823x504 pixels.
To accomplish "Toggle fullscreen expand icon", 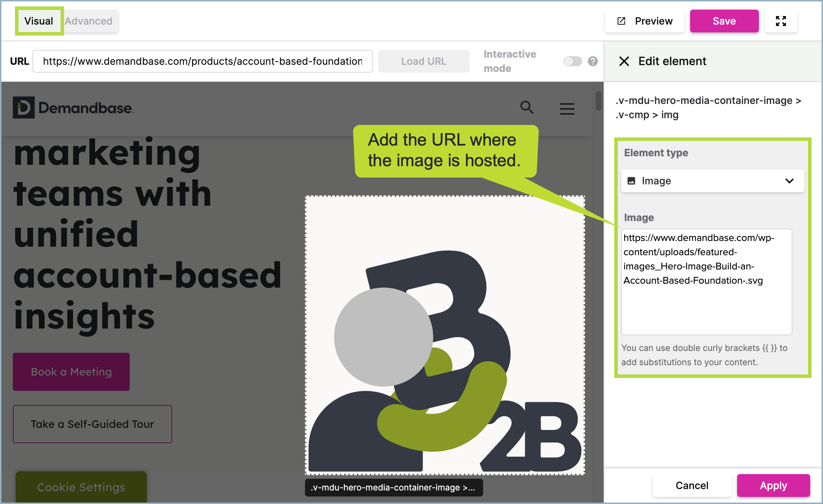I will (x=781, y=21).
